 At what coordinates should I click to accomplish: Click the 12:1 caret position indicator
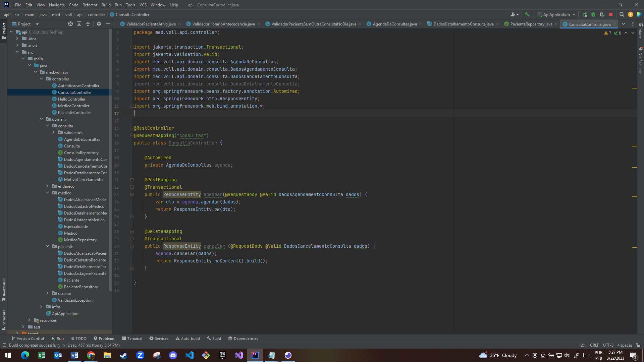582,345
